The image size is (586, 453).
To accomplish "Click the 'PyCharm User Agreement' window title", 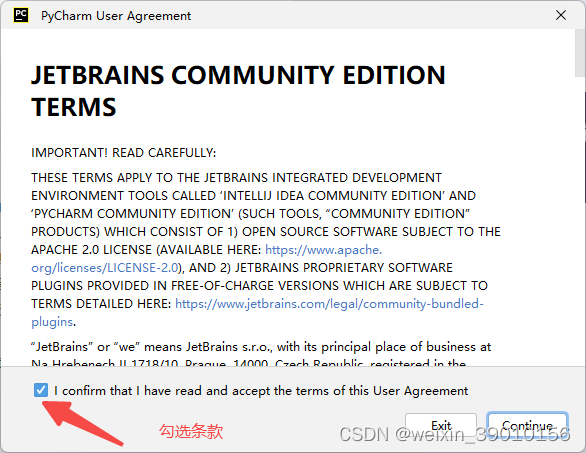I will click(116, 16).
